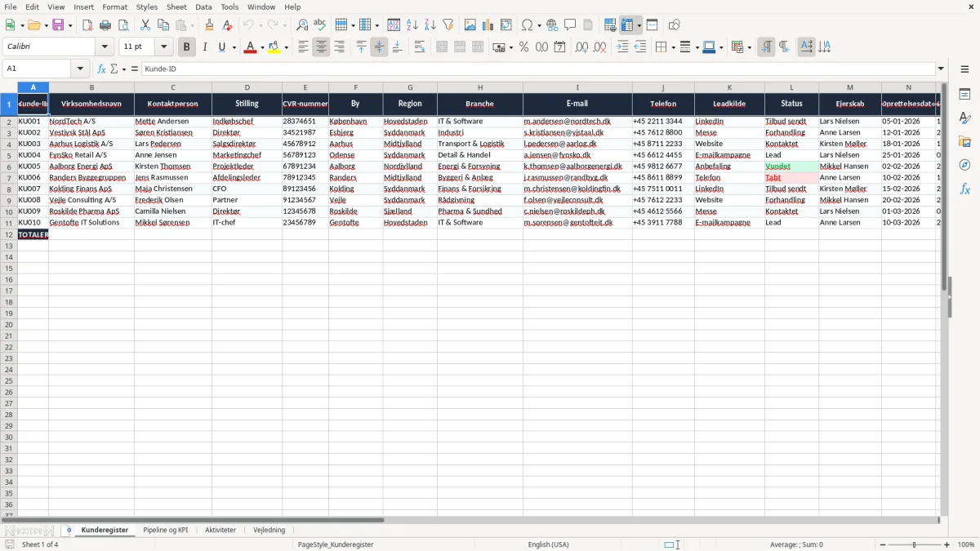This screenshot has height=551, width=980.
Task: Sort descending Z to A
Action: tap(430, 25)
